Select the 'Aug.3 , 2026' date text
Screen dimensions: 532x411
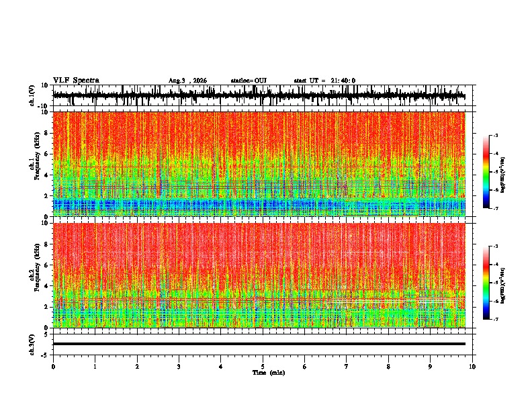pyautogui.click(x=187, y=81)
